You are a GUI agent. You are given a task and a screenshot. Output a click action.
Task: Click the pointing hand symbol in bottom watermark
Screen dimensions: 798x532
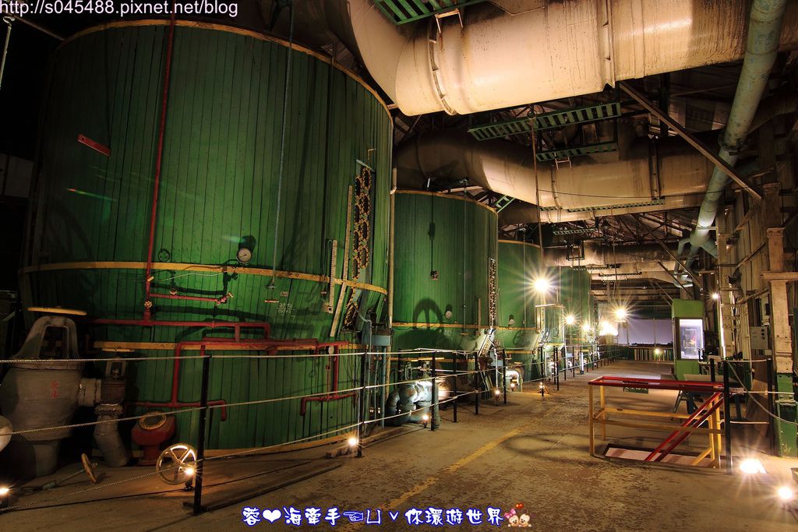click(x=352, y=516)
